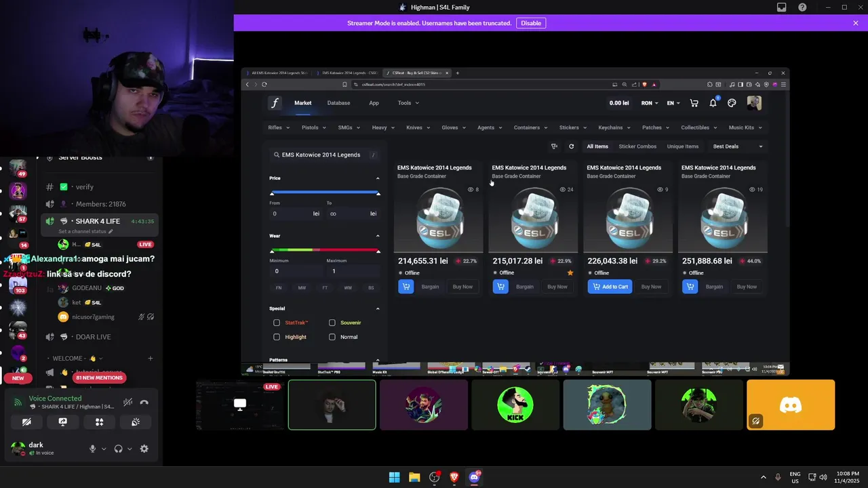Screen dimensions: 868x488
Task: Open Brave browser from the taskbar
Action: 454,477
